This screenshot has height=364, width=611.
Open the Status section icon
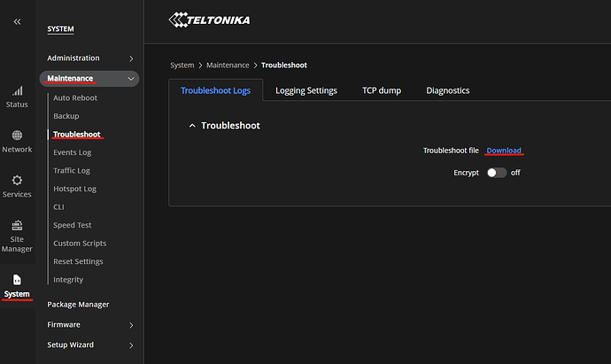(17, 91)
